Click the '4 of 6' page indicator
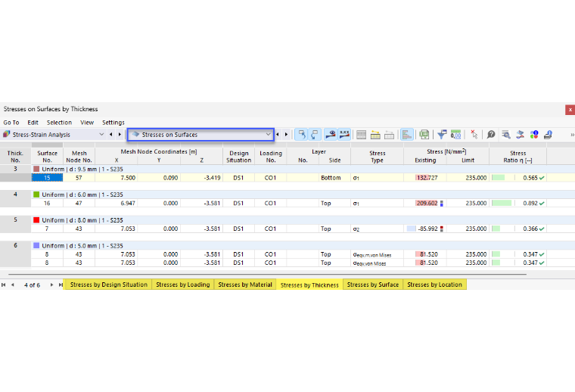 (33, 285)
